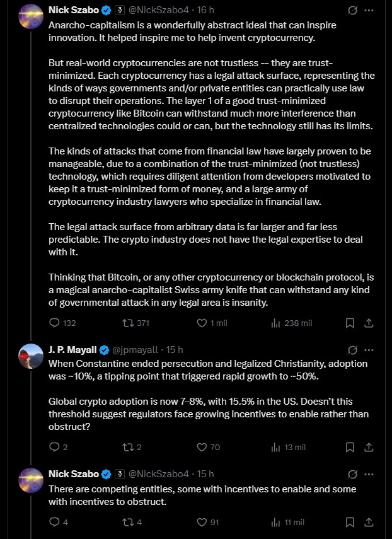Open Grok actions on the top post

pos(352,9)
